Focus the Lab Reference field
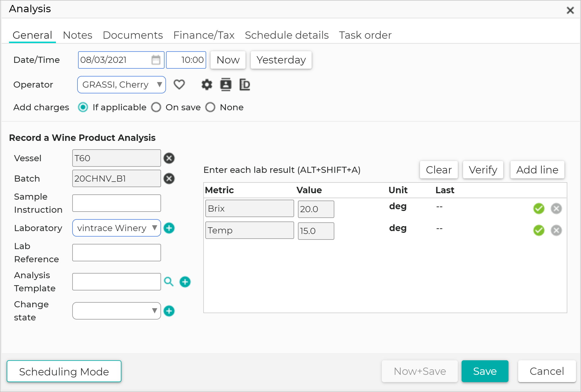 tap(116, 253)
